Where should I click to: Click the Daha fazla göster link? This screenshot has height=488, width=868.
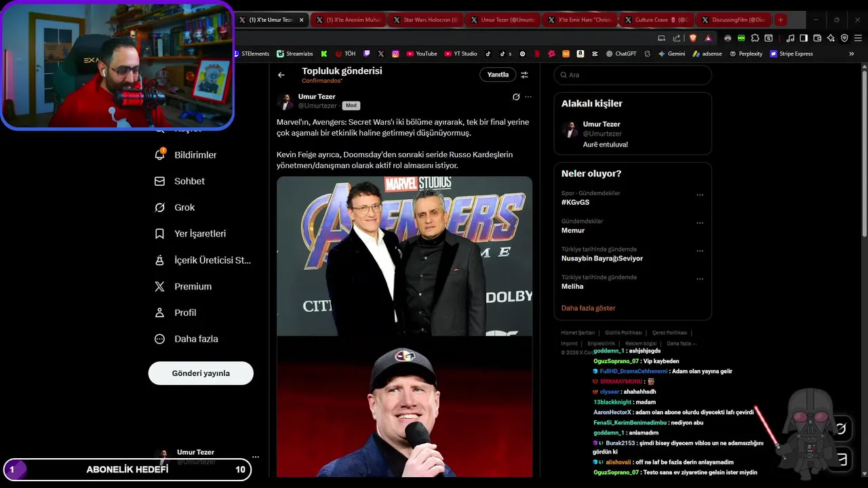pyautogui.click(x=588, y=308)
